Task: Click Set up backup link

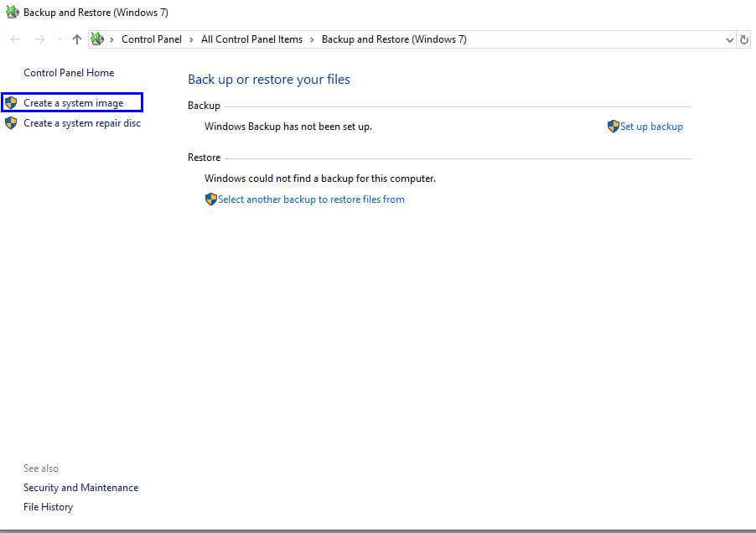Action: pyautogui.click(x=651, y=127)
